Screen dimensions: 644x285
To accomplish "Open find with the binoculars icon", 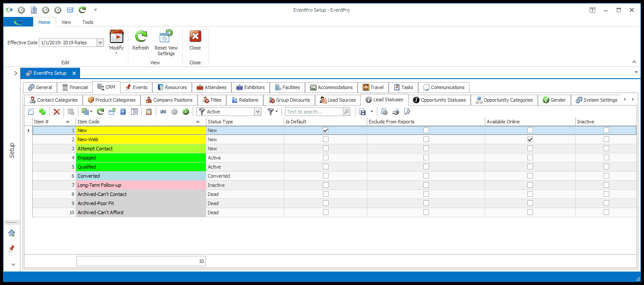I will pos(163,112).
